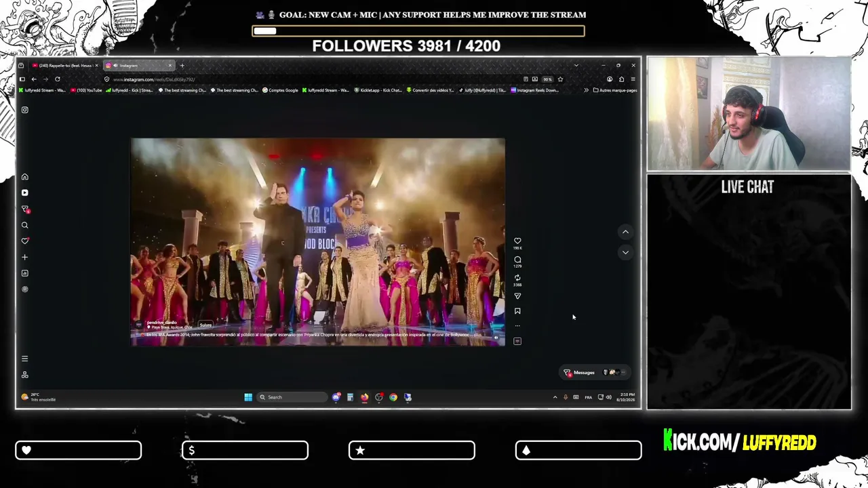This screenshot has height=488, width=868.
Task: Bookmark this page with the star
Action: [x=560, y=79]
